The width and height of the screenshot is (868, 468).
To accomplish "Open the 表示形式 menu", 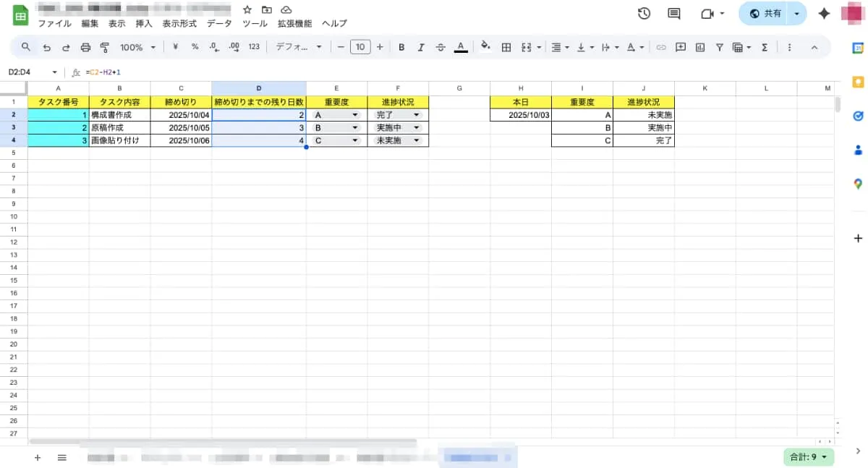I will point(179,23).
